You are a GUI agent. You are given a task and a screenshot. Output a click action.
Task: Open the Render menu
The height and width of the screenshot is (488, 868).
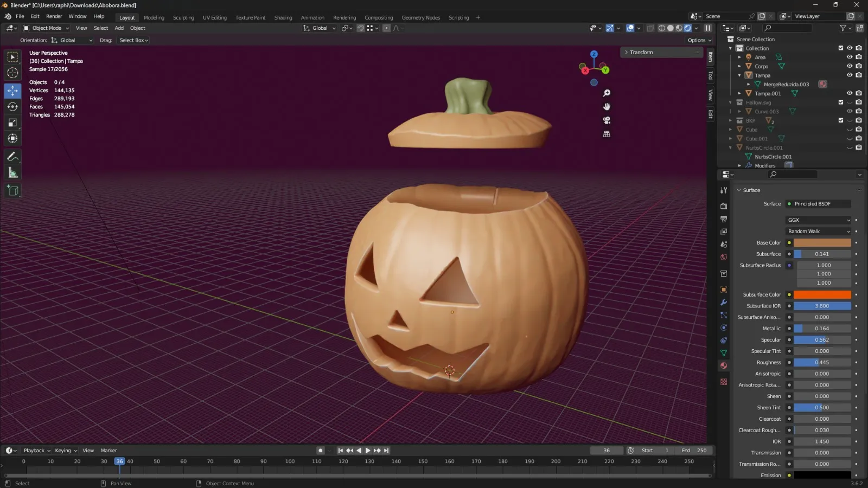pos(54,16)
